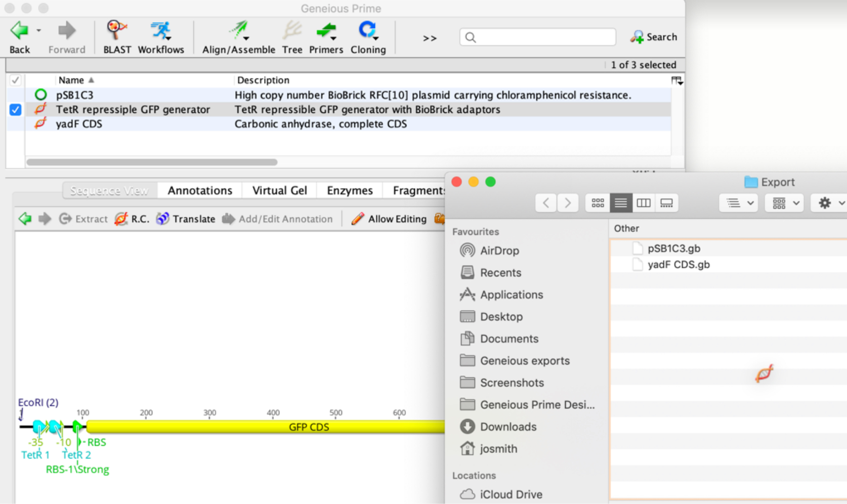
Task: Toggle Allow Editing
Action: pyautogui.click(x=389, y=219)
